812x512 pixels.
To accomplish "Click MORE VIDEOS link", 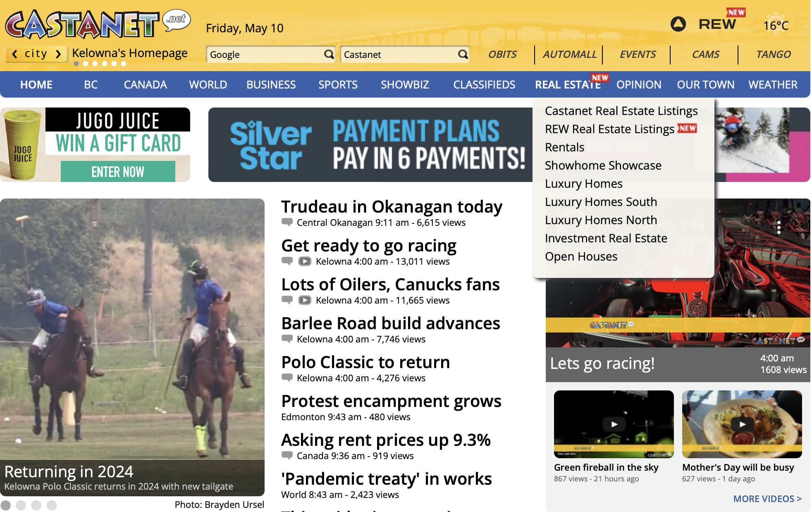I will (x=767, y=499).
